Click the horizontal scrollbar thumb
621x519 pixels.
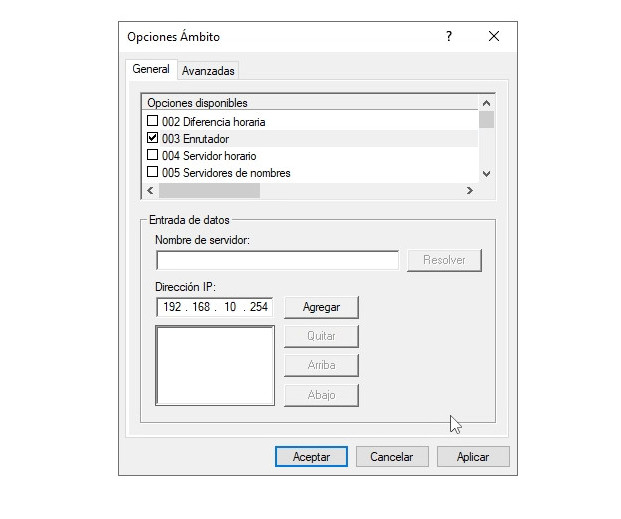pos(208,190)
